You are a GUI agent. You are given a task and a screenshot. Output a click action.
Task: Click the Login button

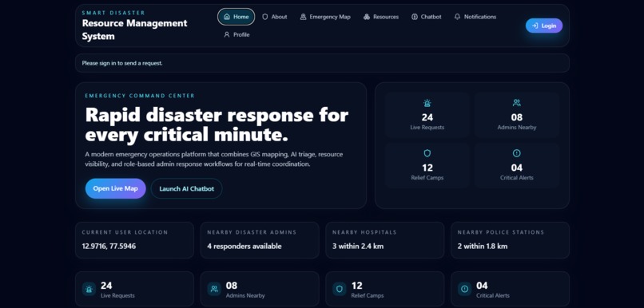(544, 26)
